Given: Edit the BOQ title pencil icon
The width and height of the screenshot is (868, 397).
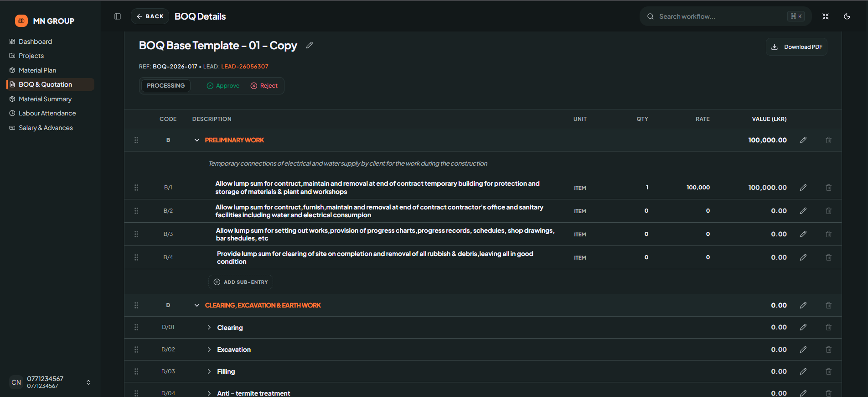Looking at the screenshot, I should [x=310, y=45].
